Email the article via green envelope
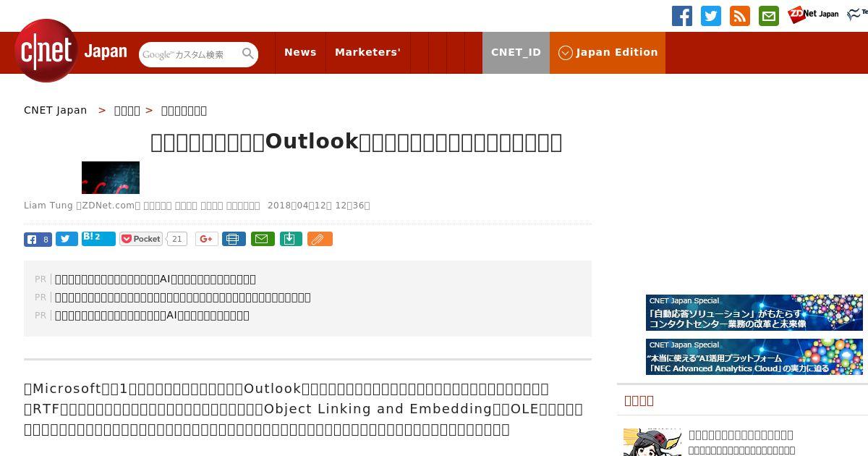The image size is (868, 456). point(263,239)
